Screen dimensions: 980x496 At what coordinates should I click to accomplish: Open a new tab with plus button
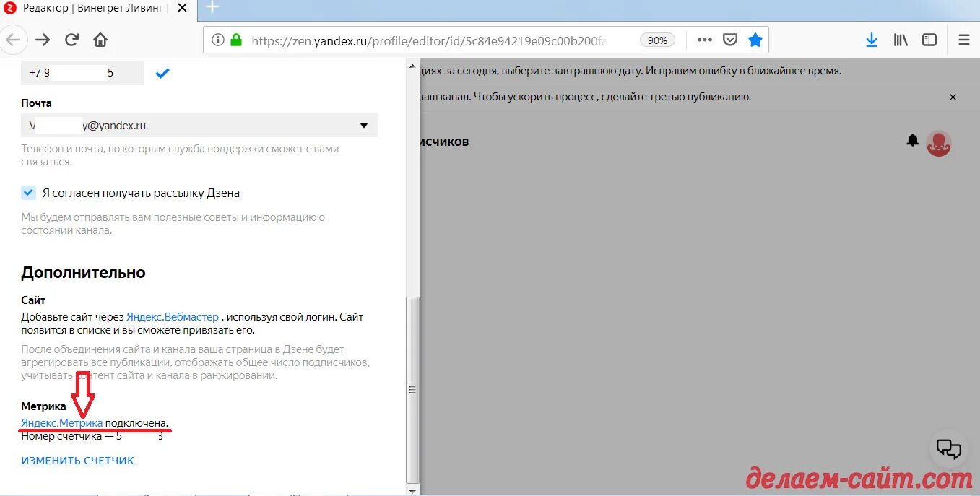(x=212, y=8)
